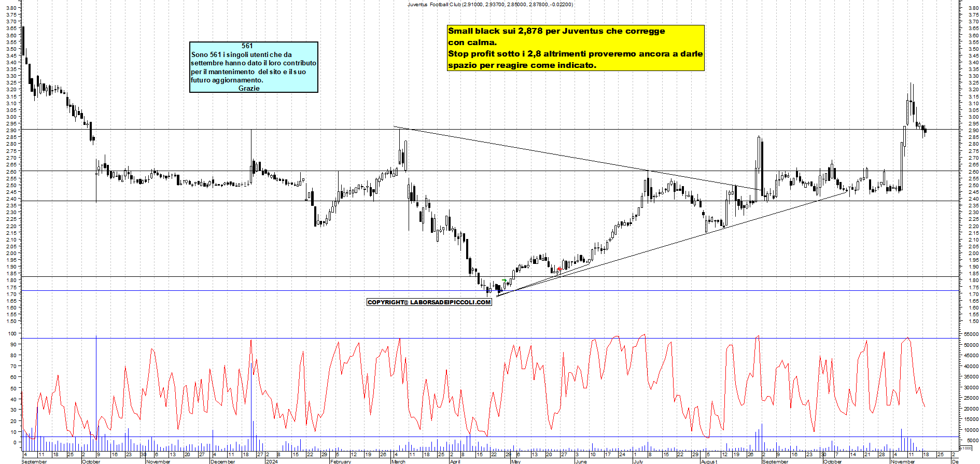This screenshot has height=464, width=980.
Task: Click the '2024' year label on the time axis
Action: pyautogui.click(x=272, y=461)
